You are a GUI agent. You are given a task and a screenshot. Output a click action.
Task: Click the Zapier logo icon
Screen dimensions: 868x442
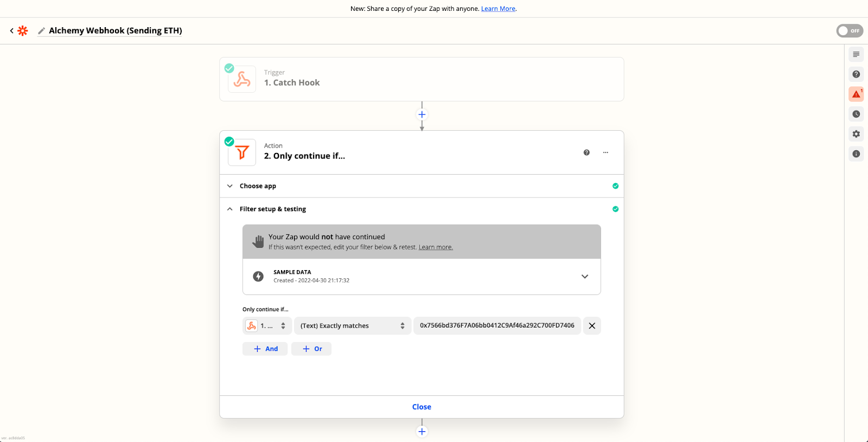coord(23,31)
